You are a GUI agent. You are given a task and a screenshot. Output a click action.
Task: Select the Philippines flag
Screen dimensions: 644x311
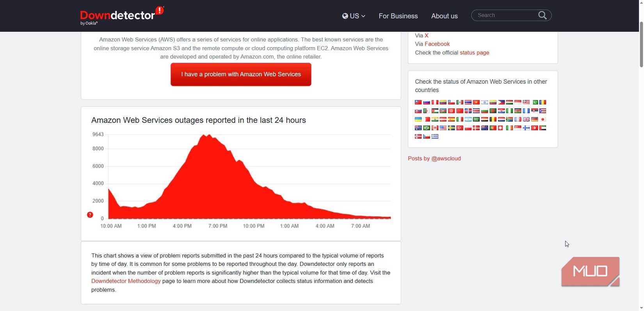[502, 102]
